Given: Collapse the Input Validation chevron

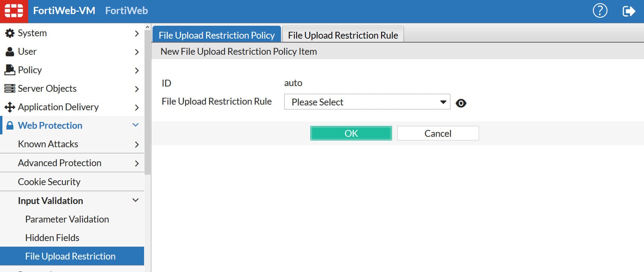Looking at the screenshot, I should 136,200.
